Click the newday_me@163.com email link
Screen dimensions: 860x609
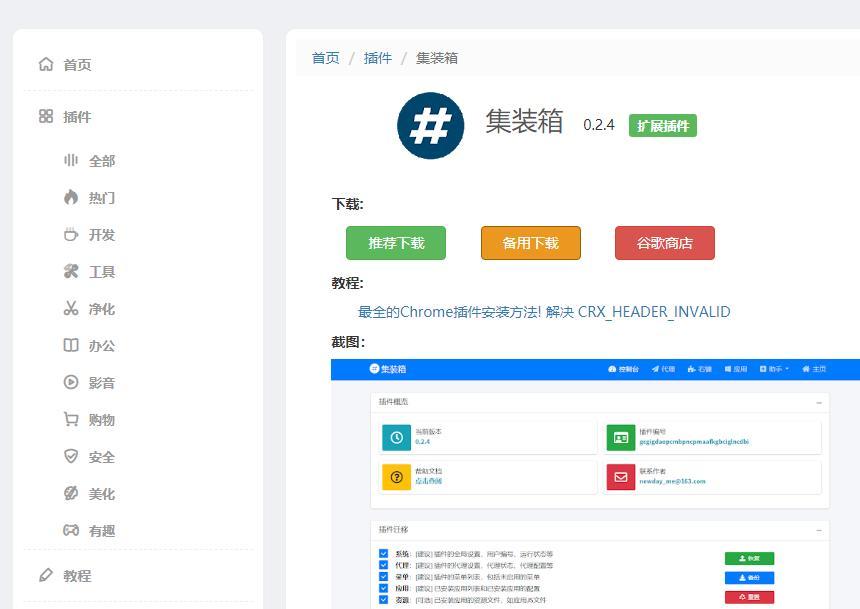pyautogui.click(x=672, y=481)
